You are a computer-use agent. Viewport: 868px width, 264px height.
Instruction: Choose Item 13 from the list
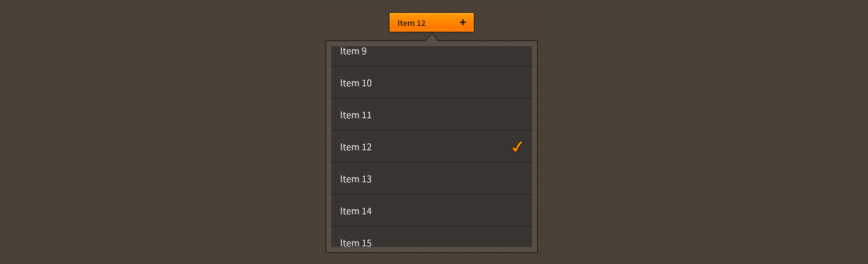pos(432,178)
